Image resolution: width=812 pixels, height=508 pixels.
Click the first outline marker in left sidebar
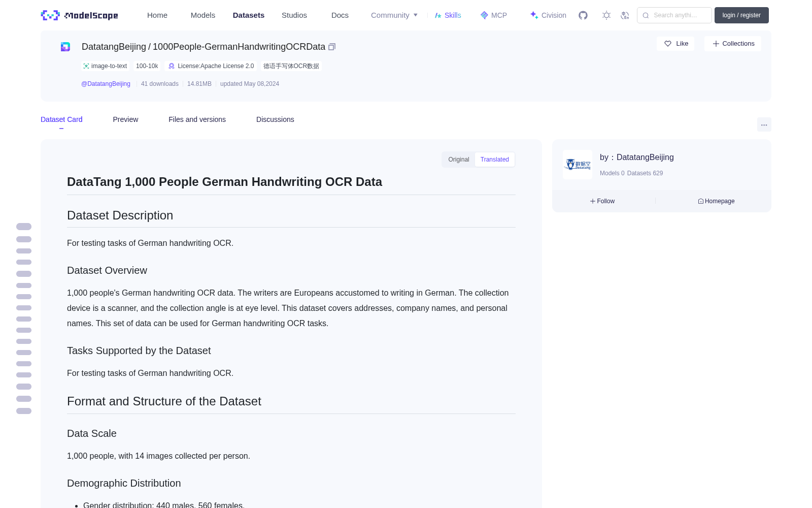24,227
